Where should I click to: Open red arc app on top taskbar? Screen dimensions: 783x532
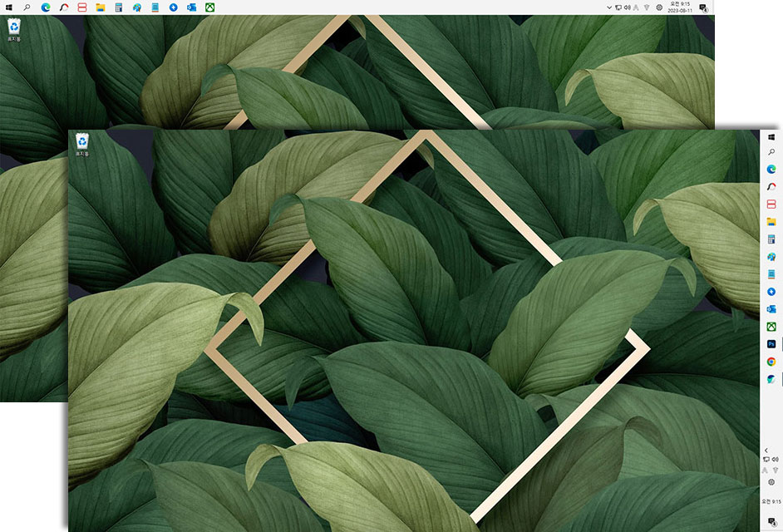tap(64, 7)
